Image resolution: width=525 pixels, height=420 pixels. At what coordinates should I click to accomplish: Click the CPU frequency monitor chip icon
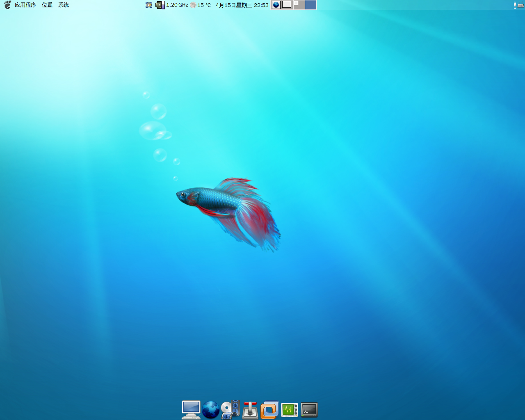pyautogui.click(x=160, y=5)
